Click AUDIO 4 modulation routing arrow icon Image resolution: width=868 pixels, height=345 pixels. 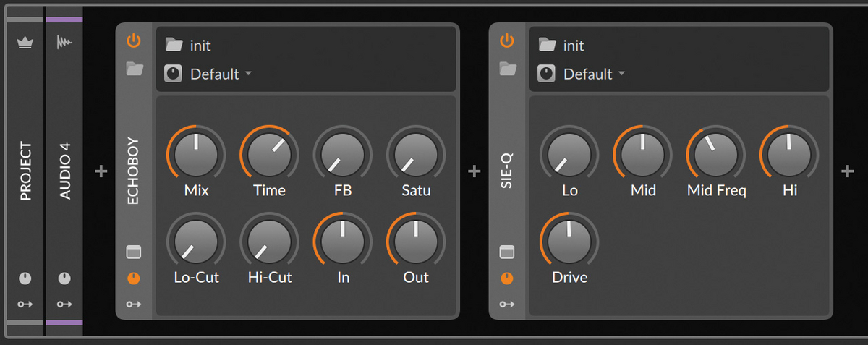64,304
